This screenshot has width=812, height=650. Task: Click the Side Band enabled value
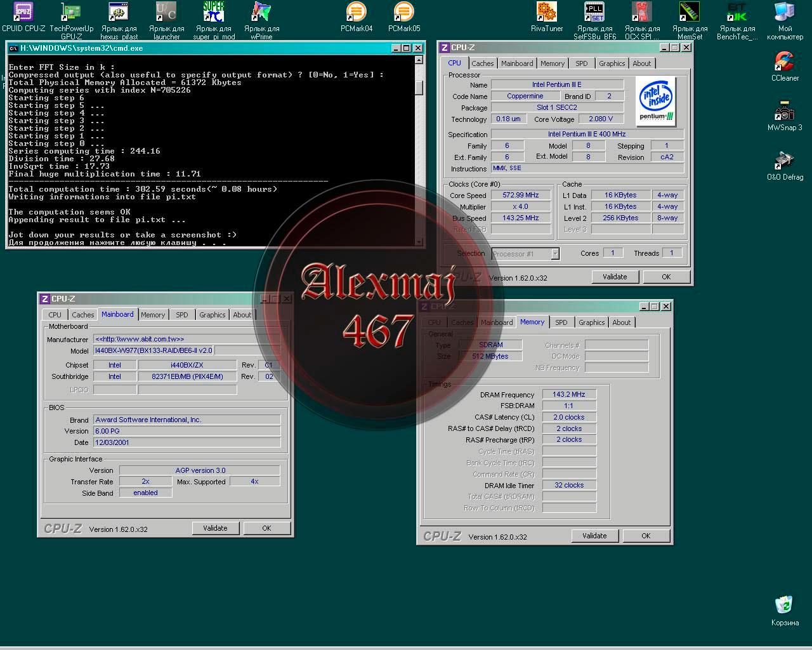point(145,493)
